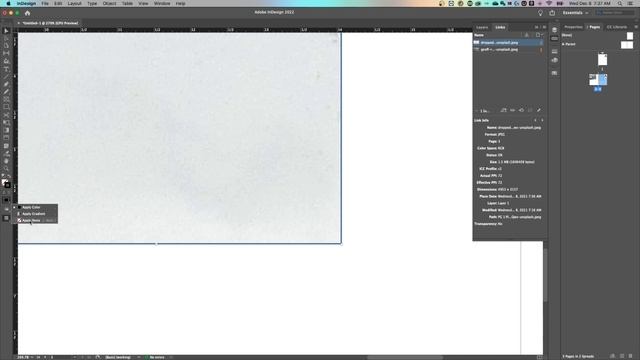Image resolution: width=640 pixels, height=360 pixels.
Task: Switch to the CC Libraries tab
Action: 617,27
